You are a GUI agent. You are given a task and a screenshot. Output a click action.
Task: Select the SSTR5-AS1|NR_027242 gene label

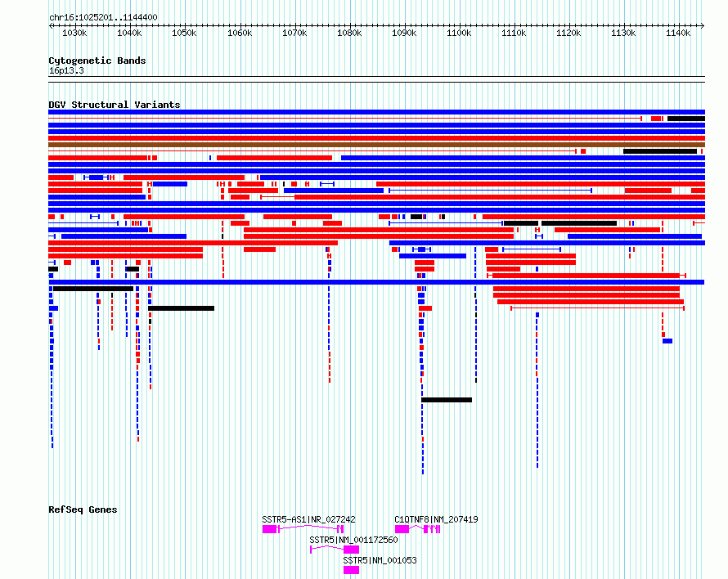tap(308, 519)
